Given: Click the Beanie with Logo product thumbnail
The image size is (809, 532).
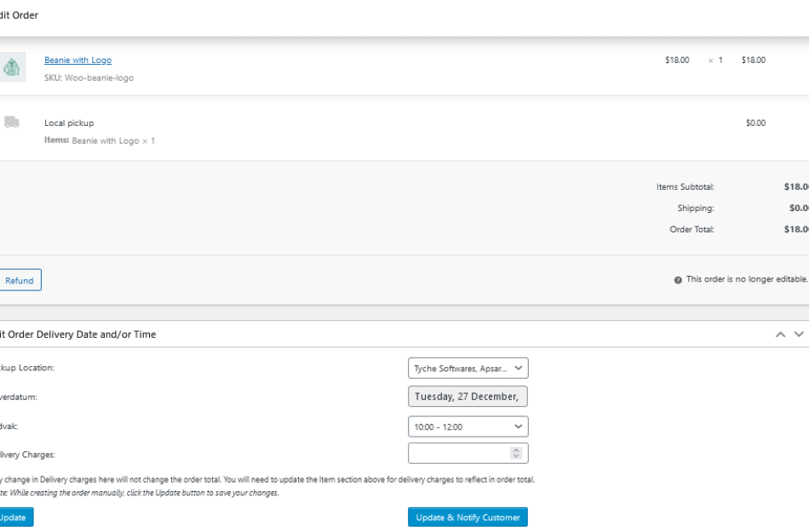Looking at the screenshot, I should click(12, 66).
